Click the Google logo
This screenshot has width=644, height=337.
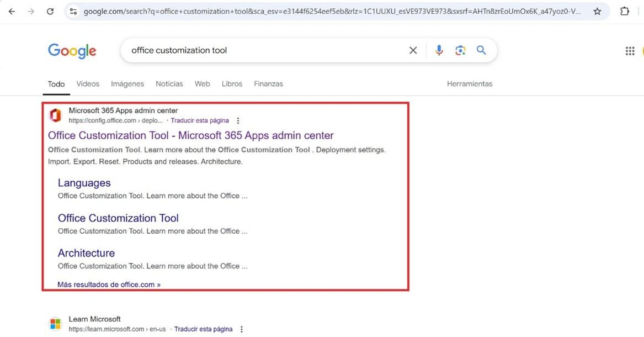[x=72, y=51]
